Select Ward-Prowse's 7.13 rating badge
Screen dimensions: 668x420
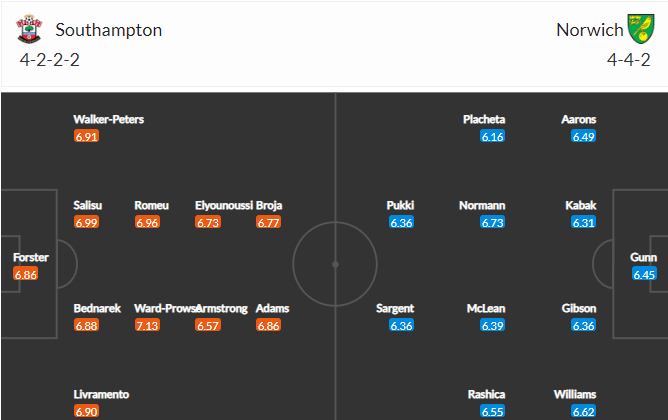[x=147, y=325]
